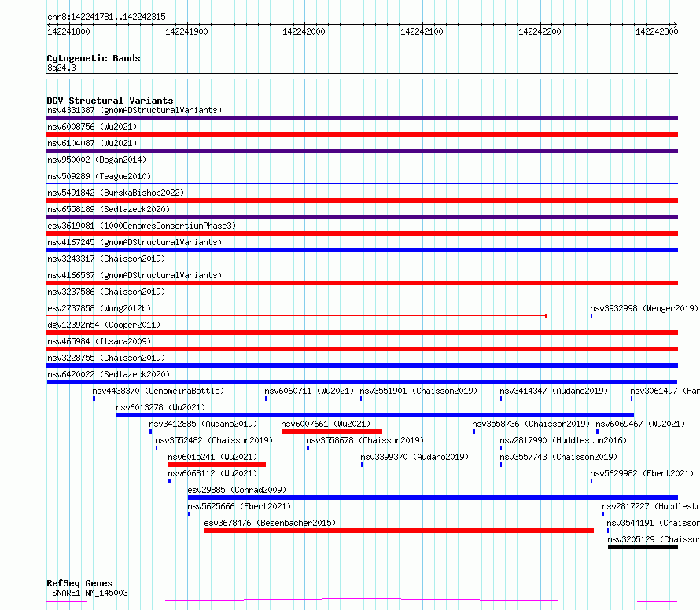The height and width of the screenshot is (610, 700).
Task: Select the nsv6008756 (Wu2021) variant label
Action: pos(92,127)
